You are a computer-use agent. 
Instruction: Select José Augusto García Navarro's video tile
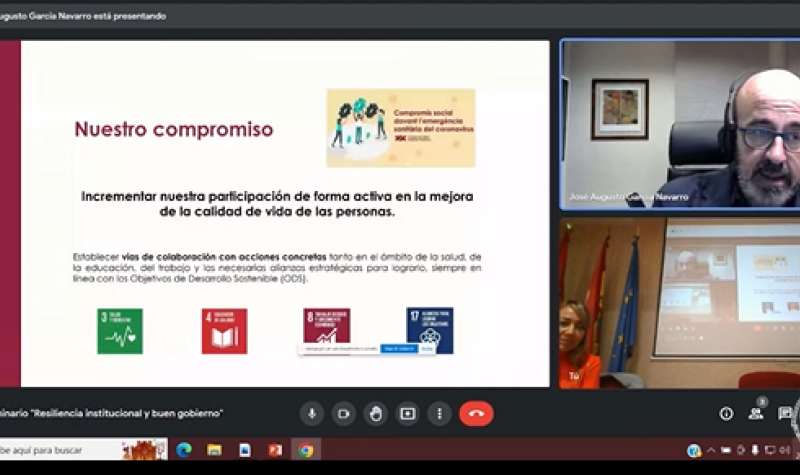pyautogui.click(x=679, y=123)
